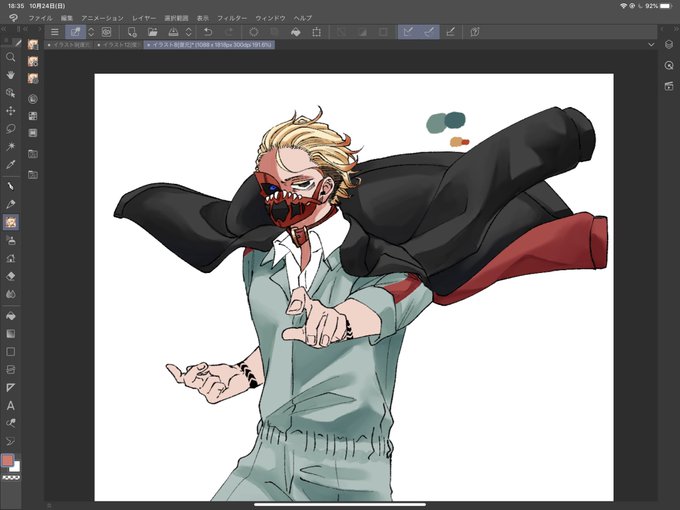Open the 表示 menu

point(203,18)
